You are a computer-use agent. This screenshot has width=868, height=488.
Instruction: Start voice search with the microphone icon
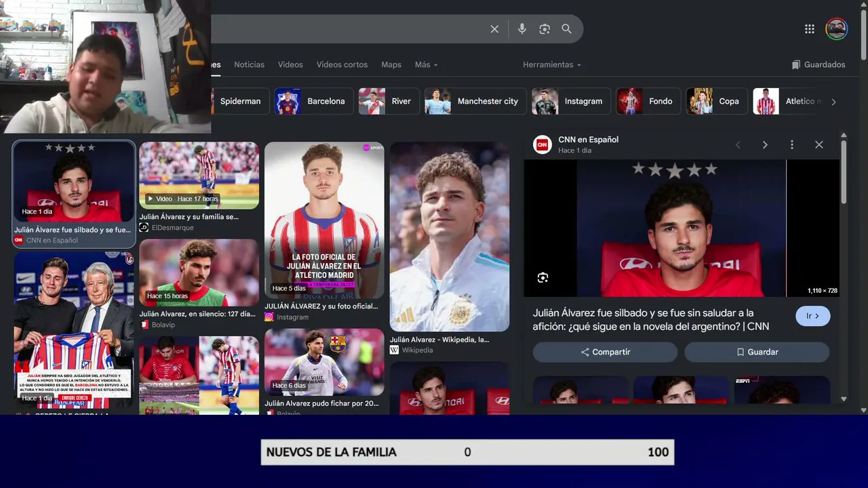(522, 29)
